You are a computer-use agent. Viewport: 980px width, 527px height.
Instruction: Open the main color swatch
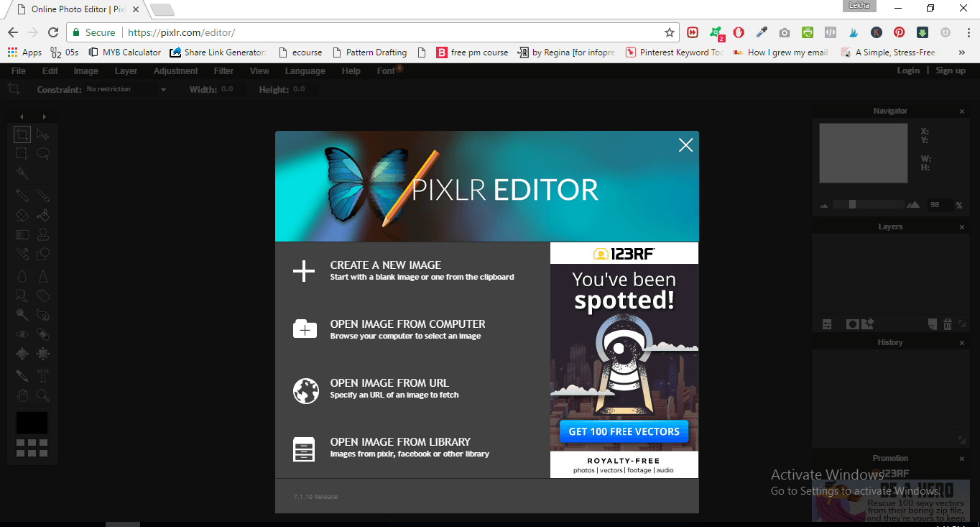click(x=32, y=423)
